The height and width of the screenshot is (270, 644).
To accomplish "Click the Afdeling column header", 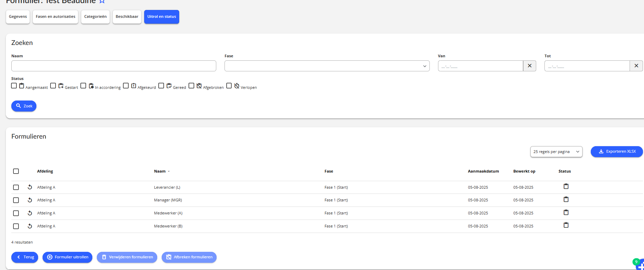I will [45, 171].
